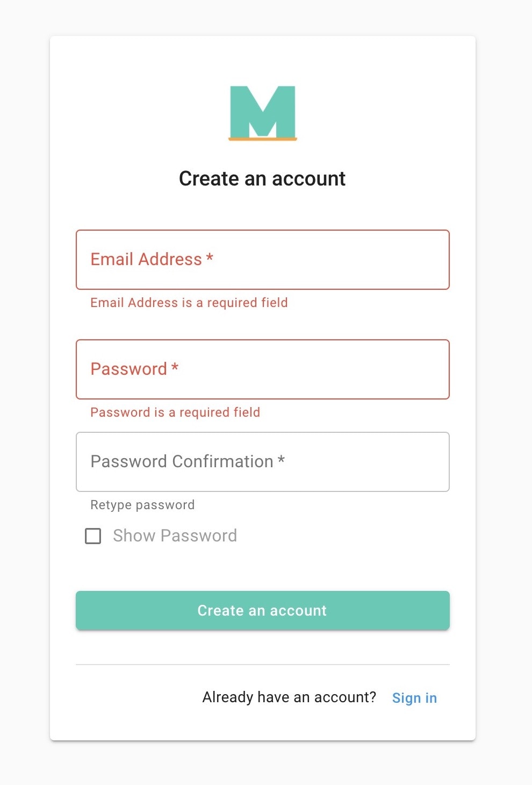
Task: Select the Retype password hint text
Action: 142,504
